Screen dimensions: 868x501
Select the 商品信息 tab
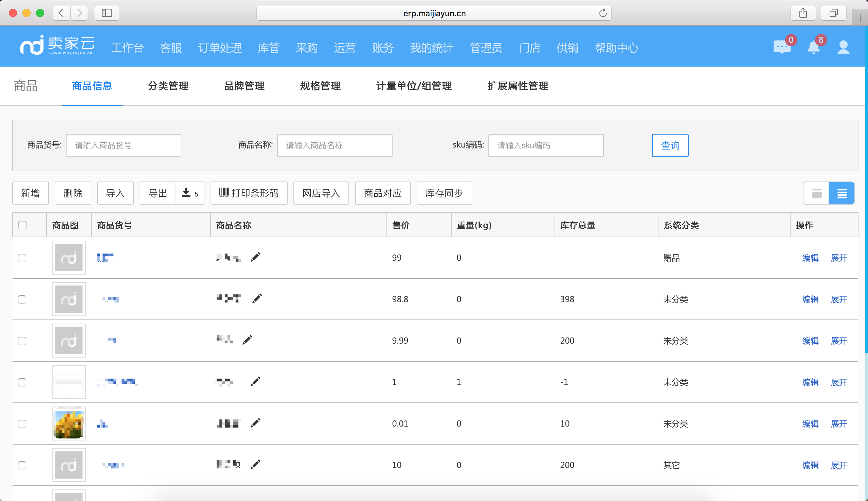point(92,86)
